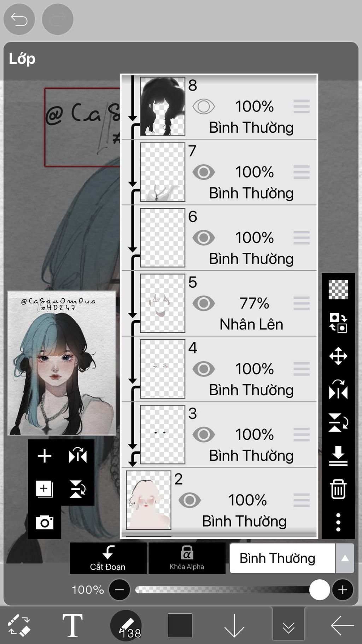Screen dimensions: 362x644
Task: Open the three-dots more options menu
Action: click(338, 522)
